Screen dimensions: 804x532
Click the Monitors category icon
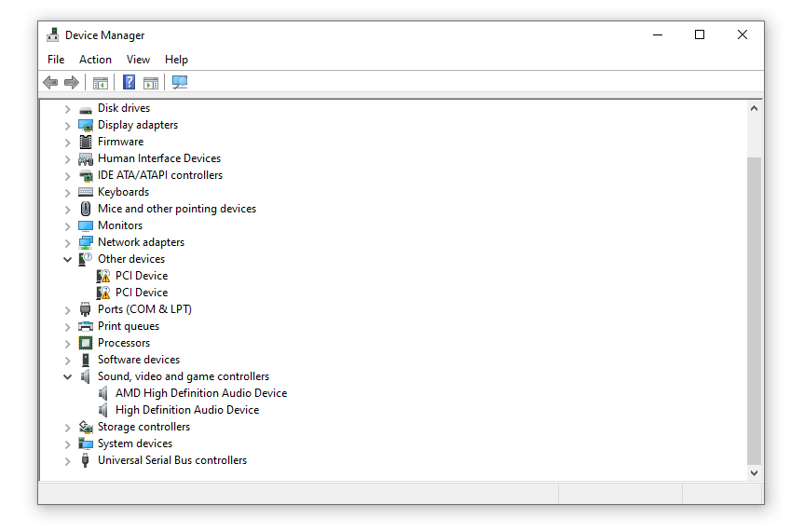point(86,225)
